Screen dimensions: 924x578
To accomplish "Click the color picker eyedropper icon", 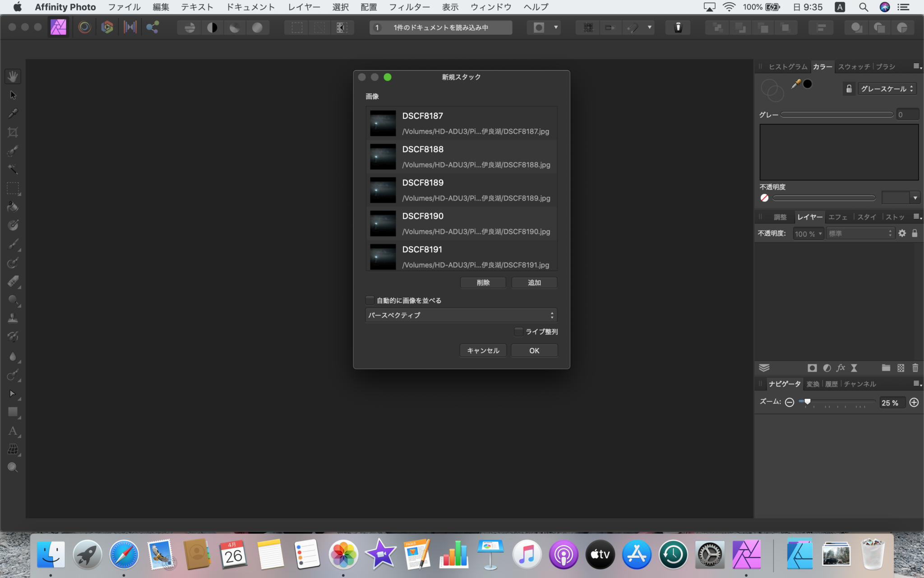I will point(796,84).
